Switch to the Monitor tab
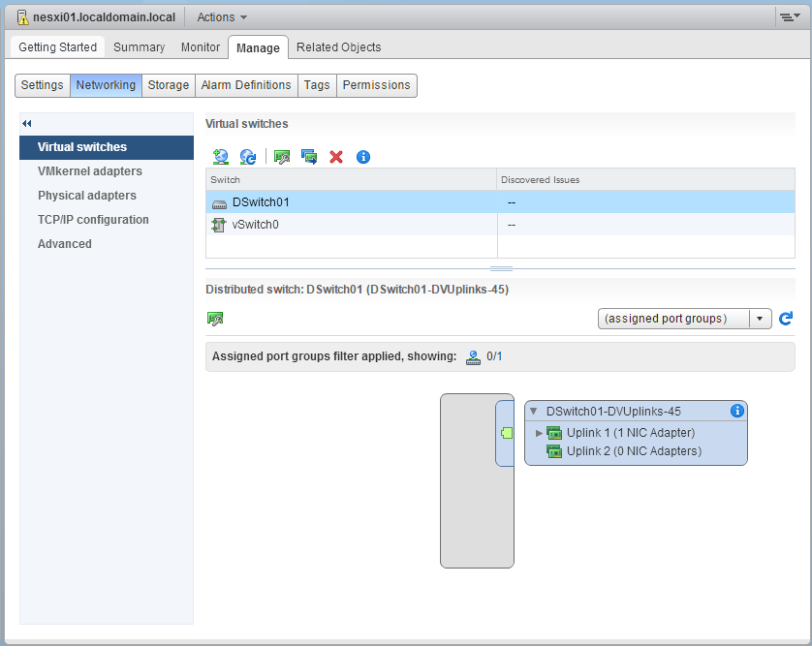 pyautogui.click(x=201, y=47)
